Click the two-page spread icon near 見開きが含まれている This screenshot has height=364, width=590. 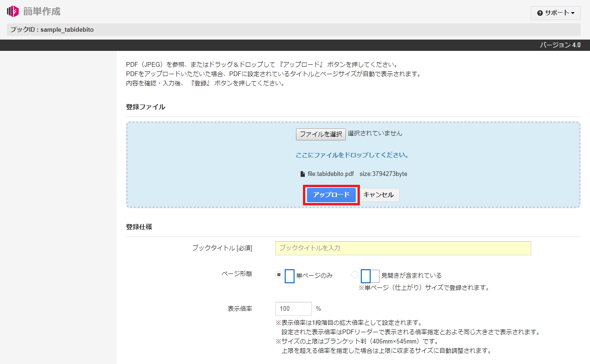369,275
